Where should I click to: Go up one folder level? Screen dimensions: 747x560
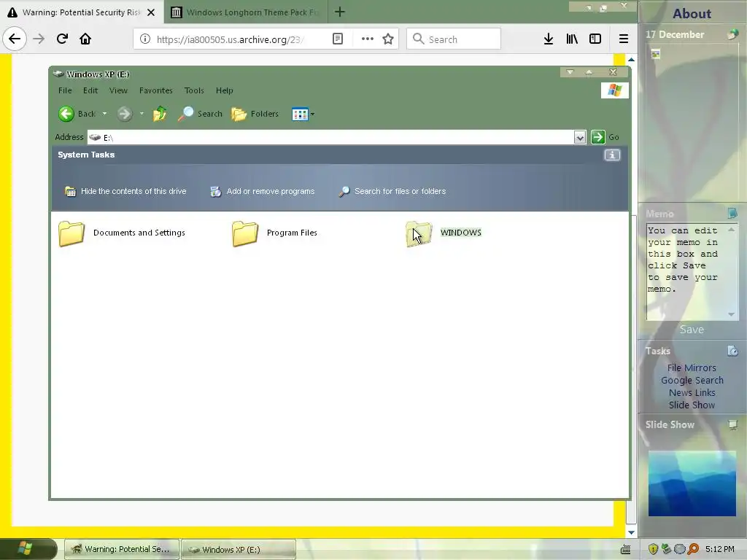point(160,114)
